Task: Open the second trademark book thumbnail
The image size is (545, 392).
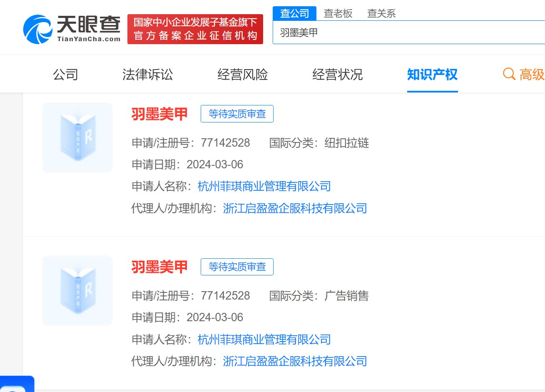Action: coord(77,290)
